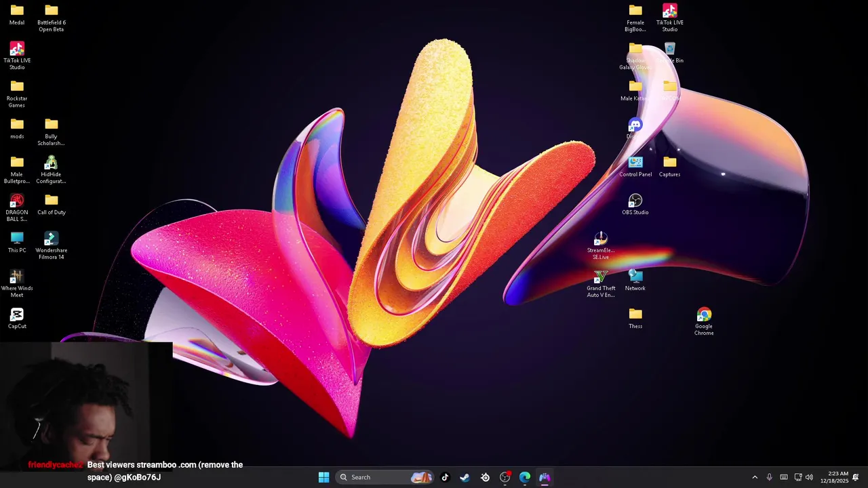
Task: Expand hidden system tray icons chevron
Action: click(755, 477)
